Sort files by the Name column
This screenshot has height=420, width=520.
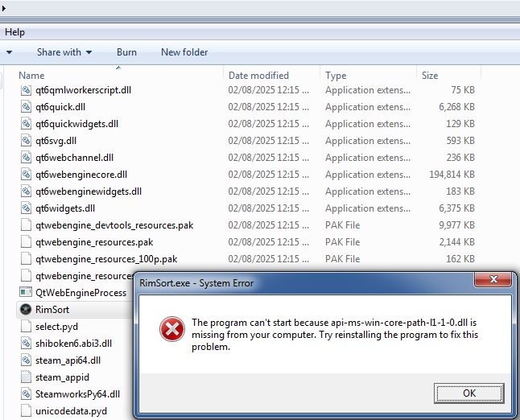pyautogui.click(x=31, y=76)
